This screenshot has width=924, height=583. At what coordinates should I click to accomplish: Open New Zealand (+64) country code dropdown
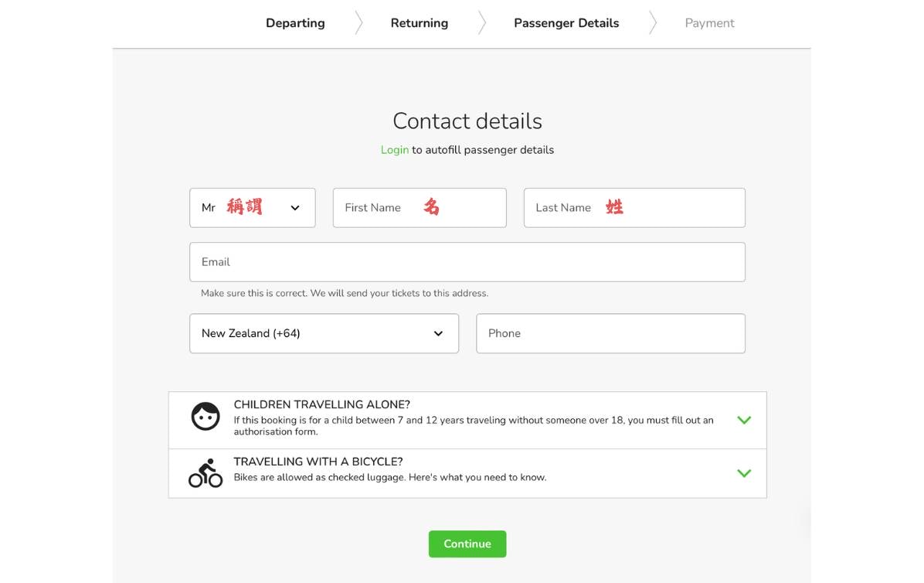click(324, 334)
